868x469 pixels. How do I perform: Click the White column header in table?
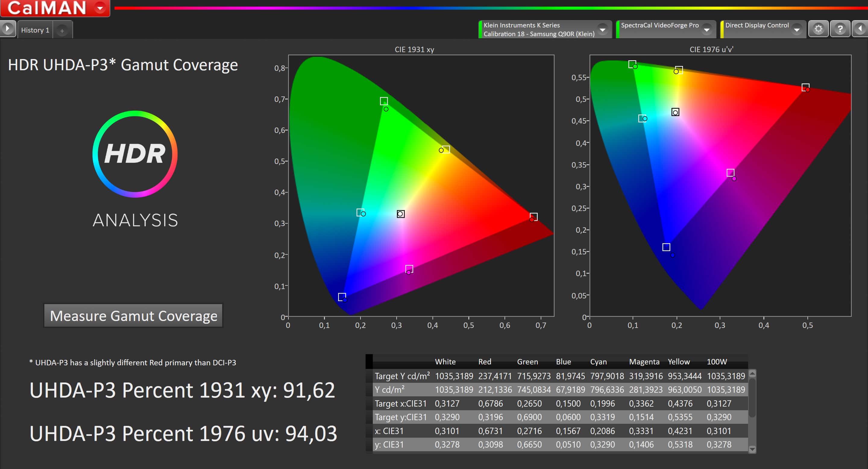pyautogui.click(x=445, y=361)
